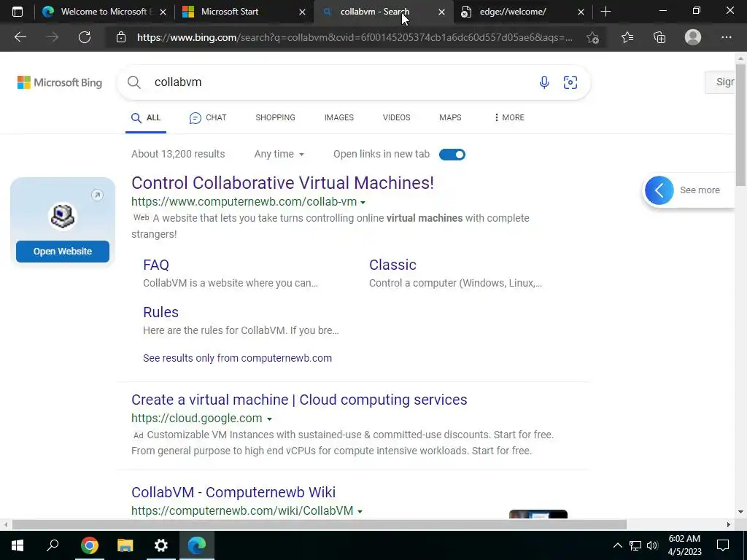Expand the Any time filter dropdown
The image size is (747, 560).
pos(279,155)
